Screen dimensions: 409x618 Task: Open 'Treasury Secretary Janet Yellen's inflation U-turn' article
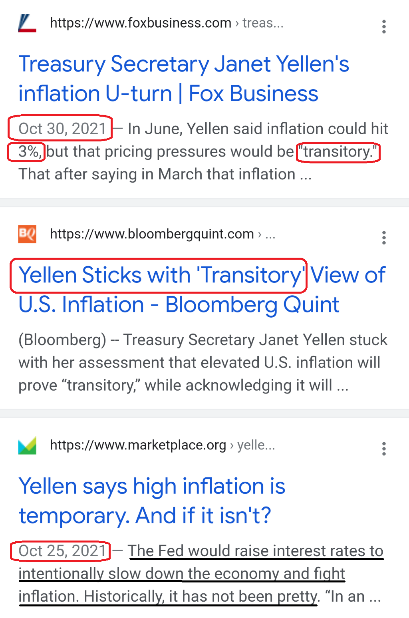click(x=184, y=79)
